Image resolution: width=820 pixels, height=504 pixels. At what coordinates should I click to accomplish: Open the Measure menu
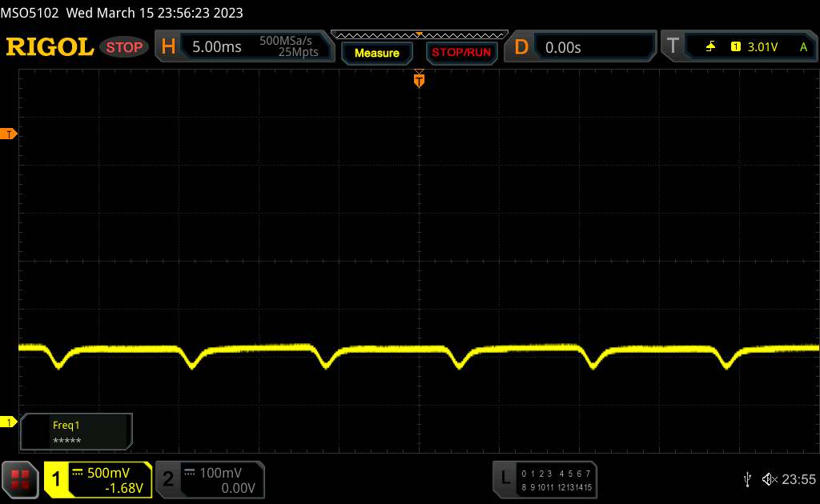pos(377,53)
